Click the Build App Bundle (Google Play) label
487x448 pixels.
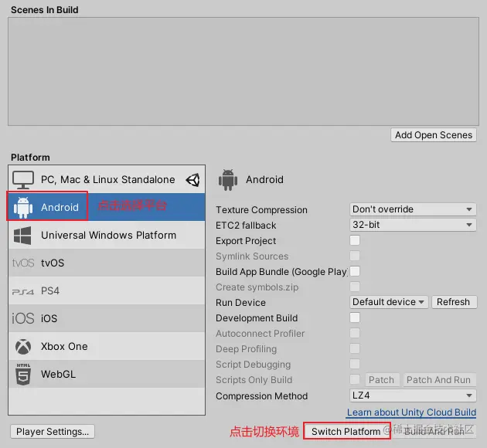[281, 272]
